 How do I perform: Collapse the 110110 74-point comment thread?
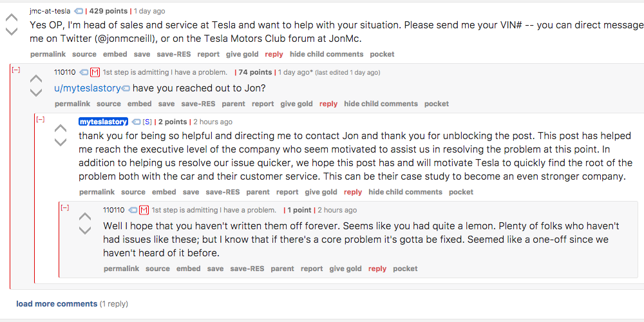(16, 70)
